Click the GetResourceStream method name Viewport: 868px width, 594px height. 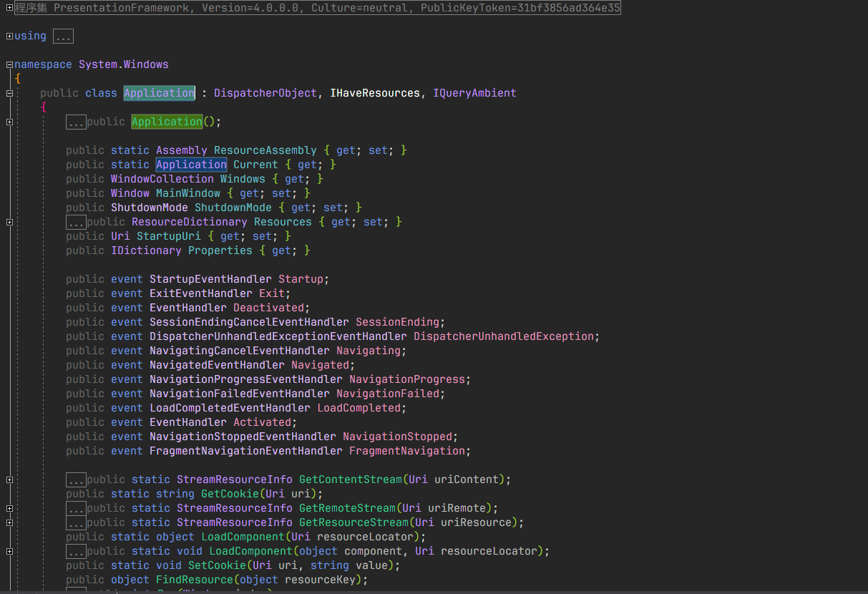(354, 522)
